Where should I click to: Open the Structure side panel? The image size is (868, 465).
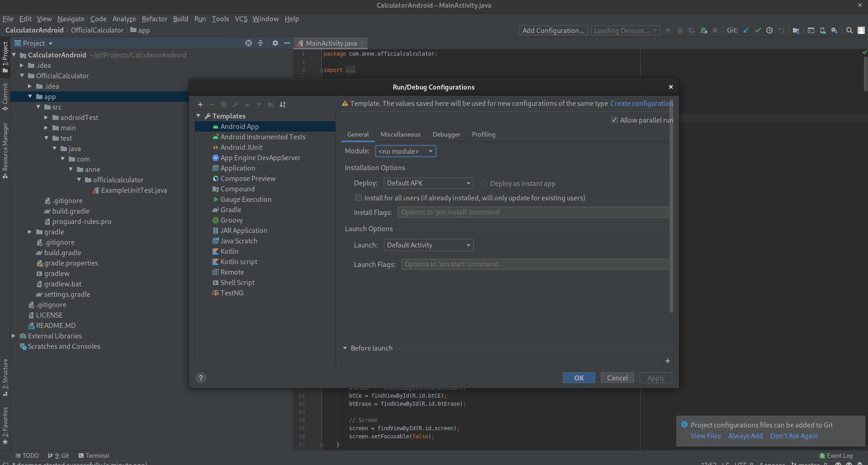coord(5,377)
